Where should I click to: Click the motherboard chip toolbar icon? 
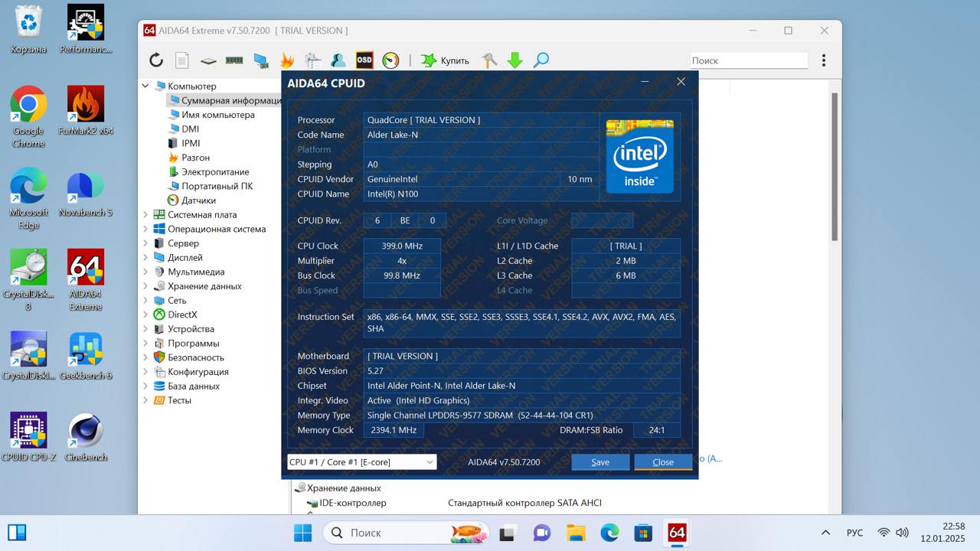tap(208, 60)
